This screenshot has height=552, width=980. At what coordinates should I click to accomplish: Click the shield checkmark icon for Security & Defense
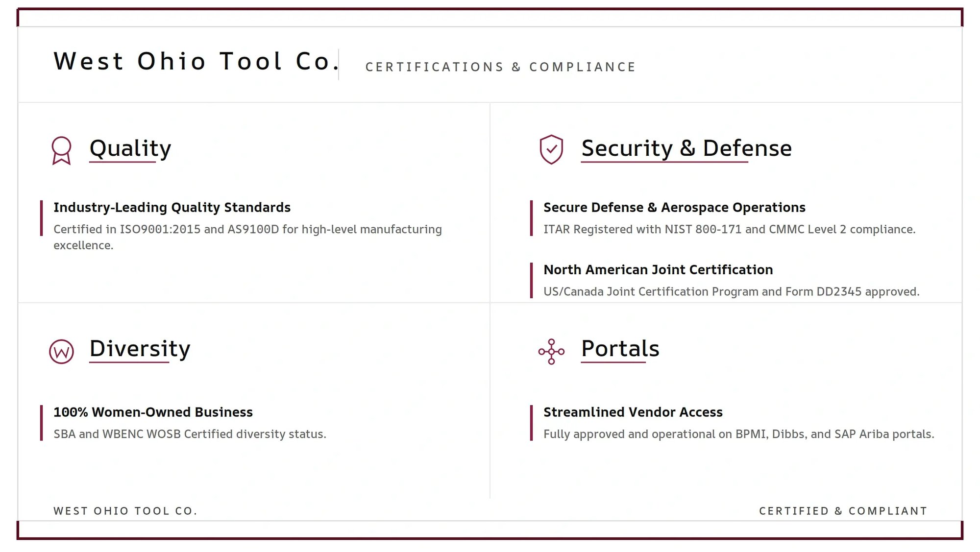[553, 148]
